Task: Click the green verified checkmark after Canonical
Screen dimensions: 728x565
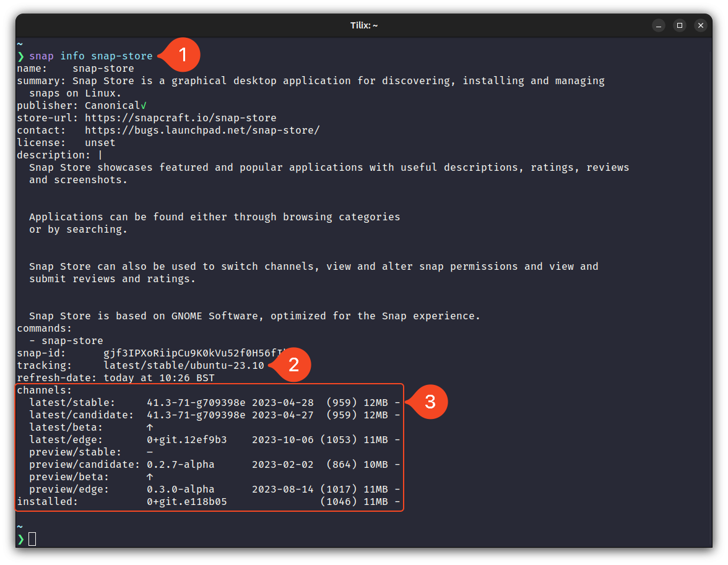Action: point(144,106)
